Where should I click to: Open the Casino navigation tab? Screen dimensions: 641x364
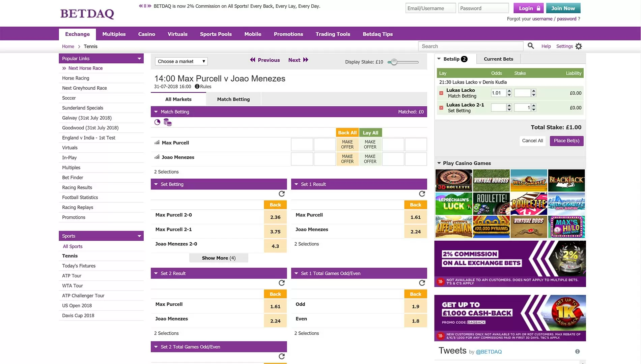coord(146,34)
